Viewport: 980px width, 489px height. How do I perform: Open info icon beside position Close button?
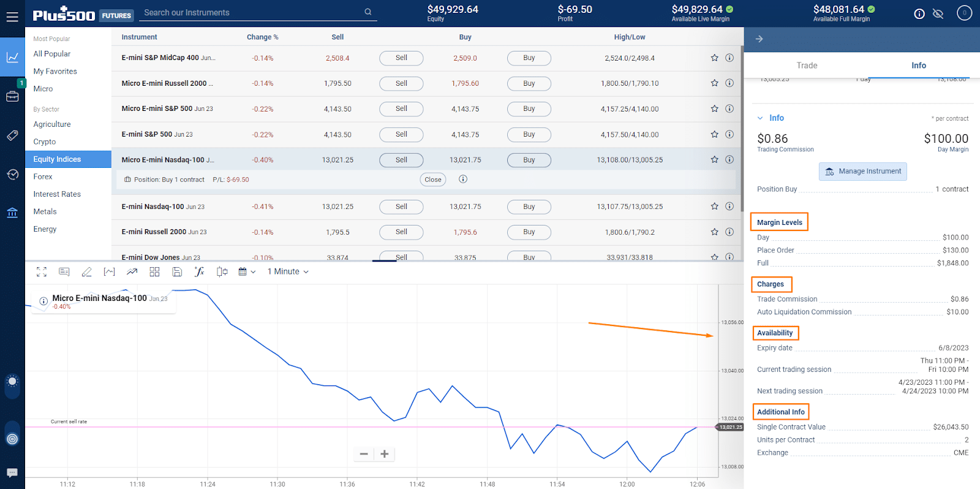pyautogui.click(x=463, y=180)
